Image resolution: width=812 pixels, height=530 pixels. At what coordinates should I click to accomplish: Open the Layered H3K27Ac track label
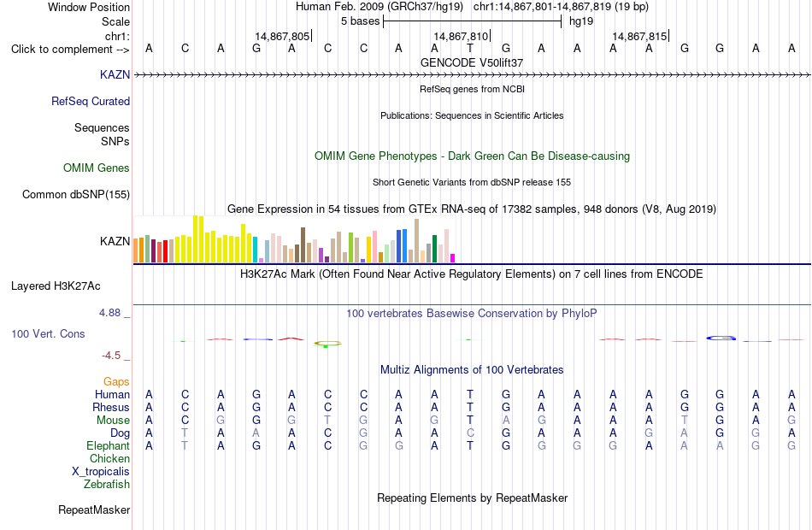coord(56,286)
